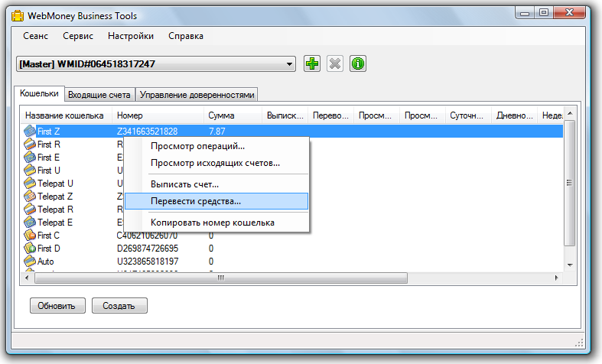Select the First R wallet name
This screenshot has height=364, width=602.
tap(49, 145)
